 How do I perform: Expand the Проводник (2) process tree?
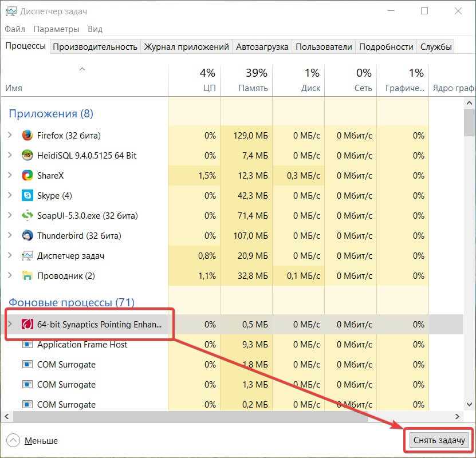[10, 276]
